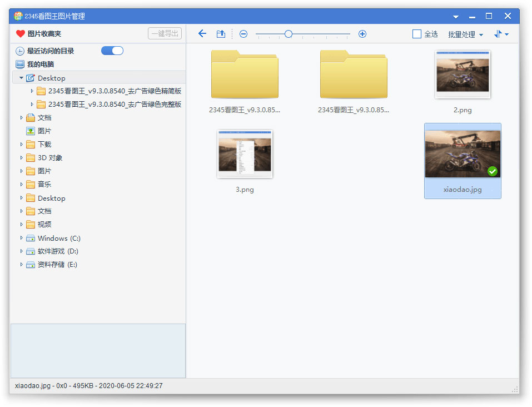
Task: Open the sort options dropdown arrow
Action: pyautogui.click(x=507, y=34)
